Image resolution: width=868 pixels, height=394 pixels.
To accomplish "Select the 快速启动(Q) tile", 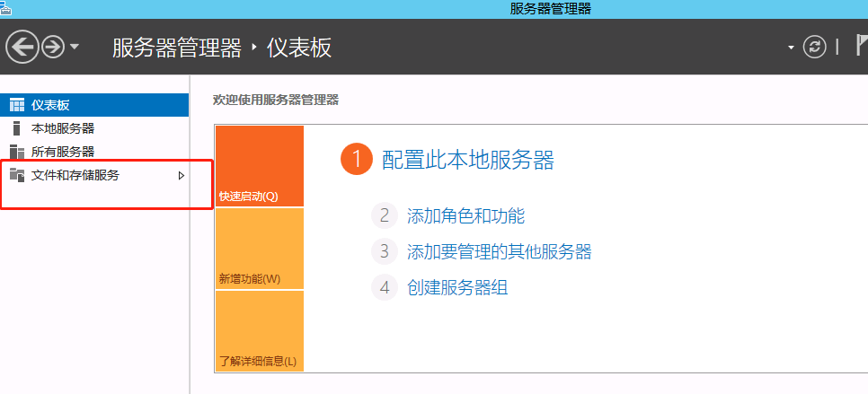I will click(x=259, y=166).
